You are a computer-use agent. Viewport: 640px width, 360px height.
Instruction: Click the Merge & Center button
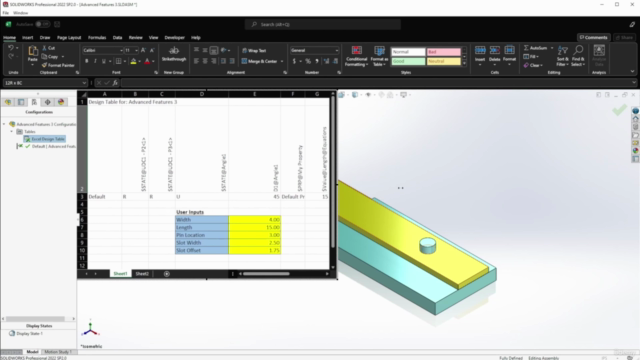pyautogui.click(x=260, y=61)
